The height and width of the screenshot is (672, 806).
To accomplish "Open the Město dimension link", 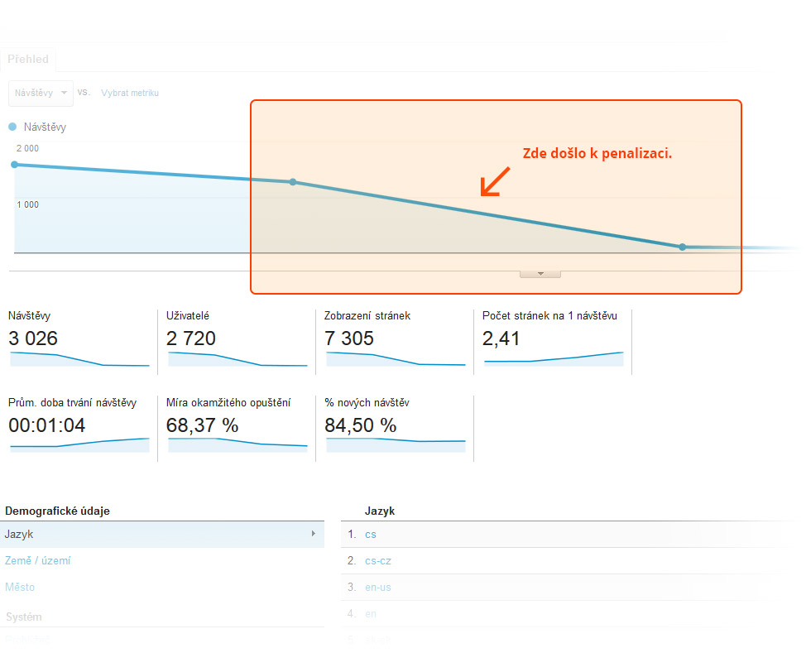I will 20,588.
